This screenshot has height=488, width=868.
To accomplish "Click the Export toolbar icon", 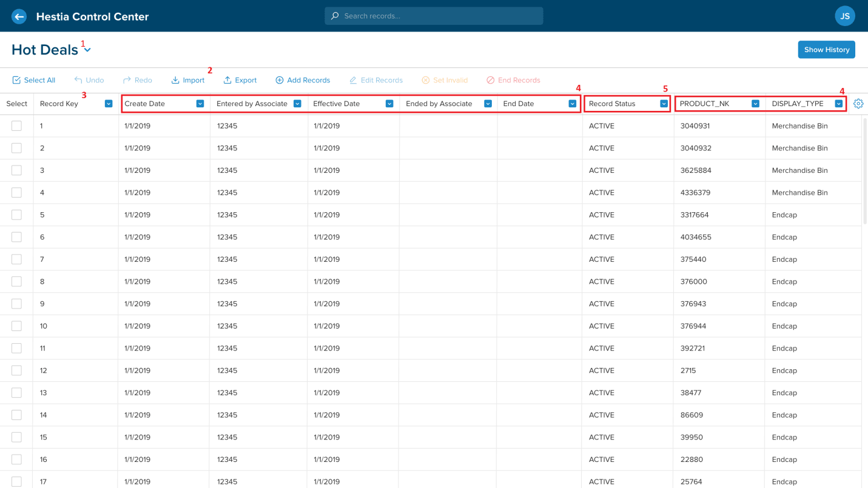I will coord(227,80).
